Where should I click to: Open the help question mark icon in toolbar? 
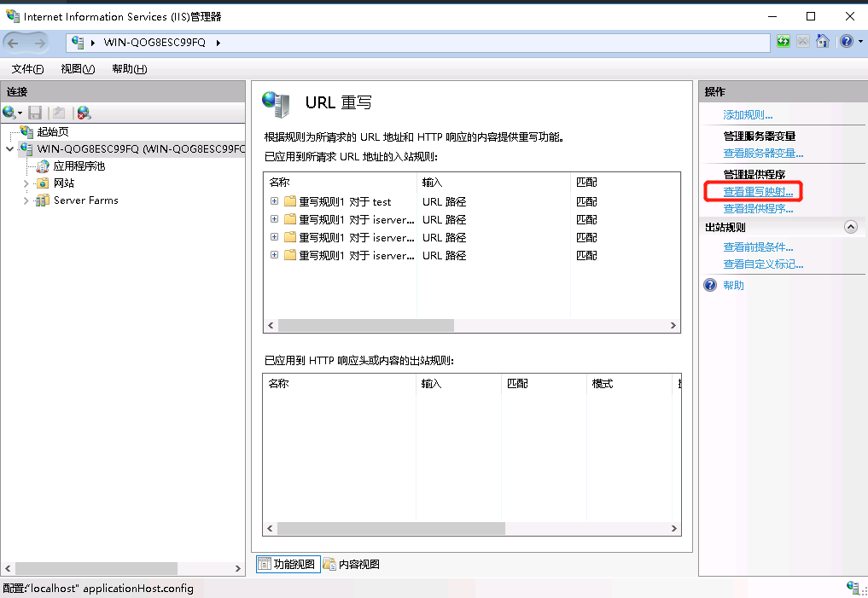(847, 42)
